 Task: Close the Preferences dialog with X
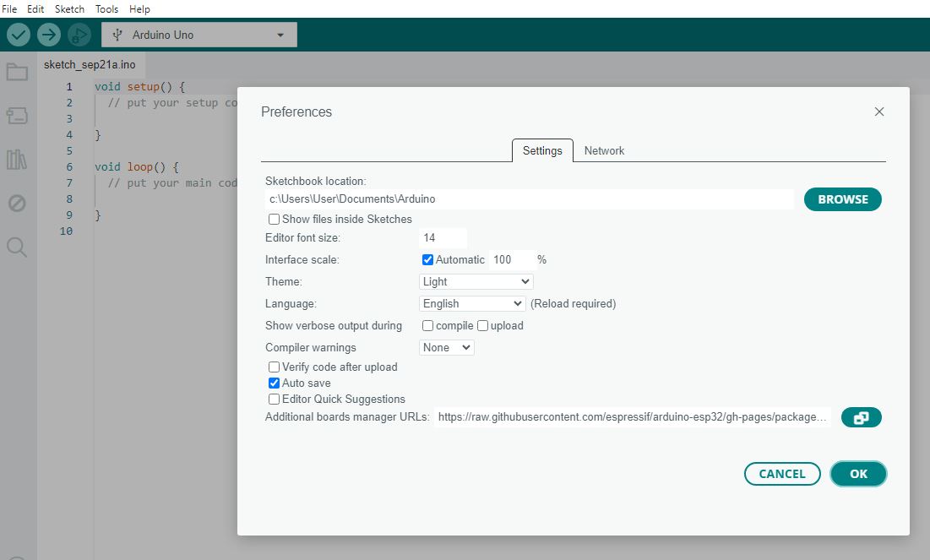pyautogui.click(x=879, y=111)
